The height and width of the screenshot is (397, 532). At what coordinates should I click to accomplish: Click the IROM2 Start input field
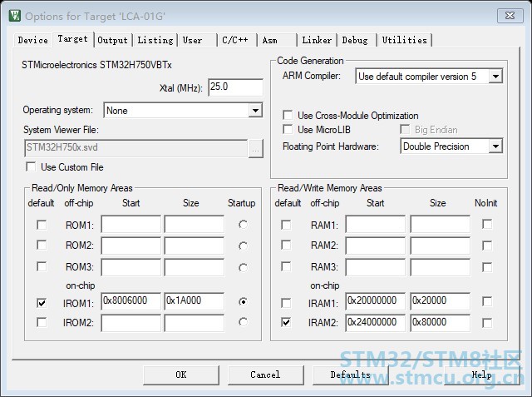(x=131, y=323)
